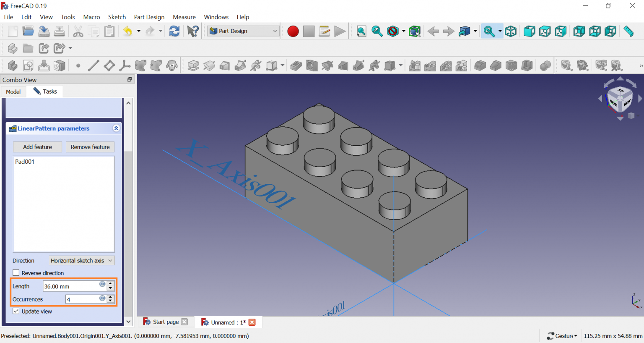Click the Length input field
The width and height of the screenshot is (644, 343).
(x=70, y=286)
